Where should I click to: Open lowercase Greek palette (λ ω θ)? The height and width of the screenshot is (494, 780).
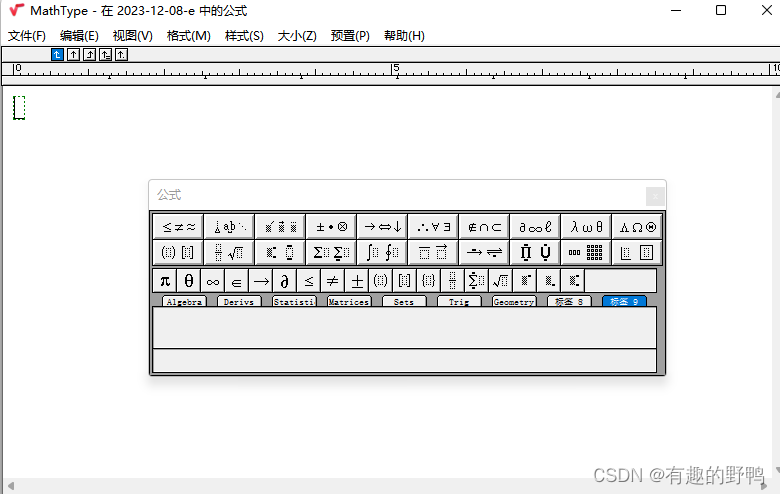point(586,227)
